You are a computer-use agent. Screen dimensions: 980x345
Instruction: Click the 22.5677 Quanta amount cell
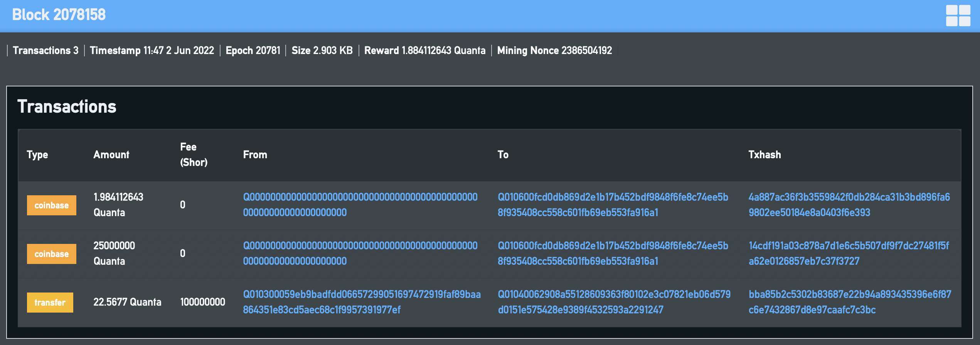[127, 302]
